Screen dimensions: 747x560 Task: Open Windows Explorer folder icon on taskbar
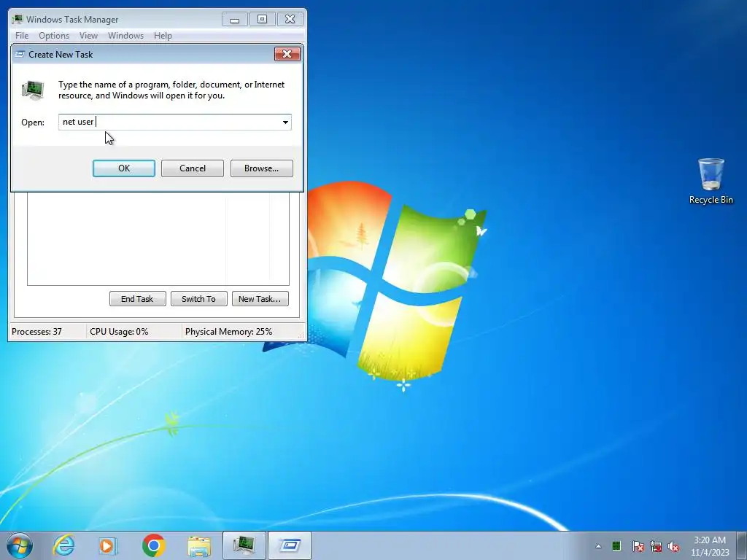coord(199,546)
